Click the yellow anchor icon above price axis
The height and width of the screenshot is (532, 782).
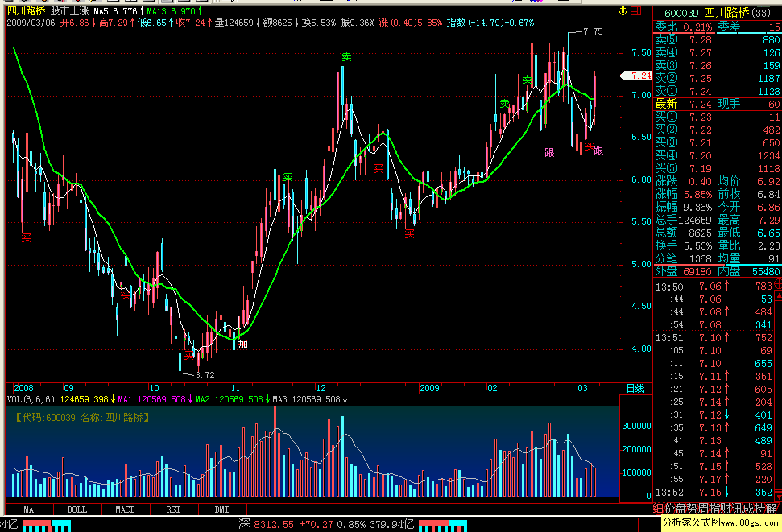pos(623,11)
